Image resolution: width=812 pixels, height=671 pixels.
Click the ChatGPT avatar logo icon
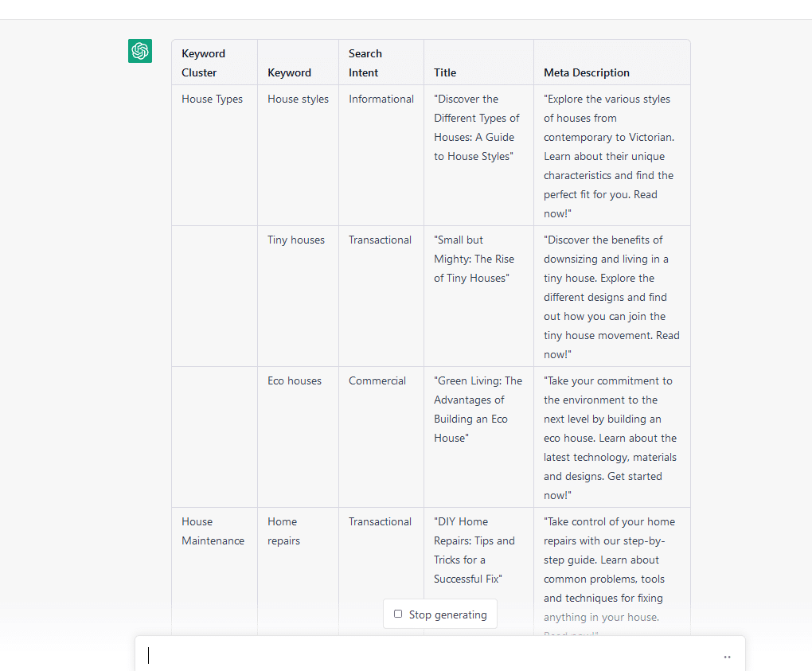click(140, 51)
